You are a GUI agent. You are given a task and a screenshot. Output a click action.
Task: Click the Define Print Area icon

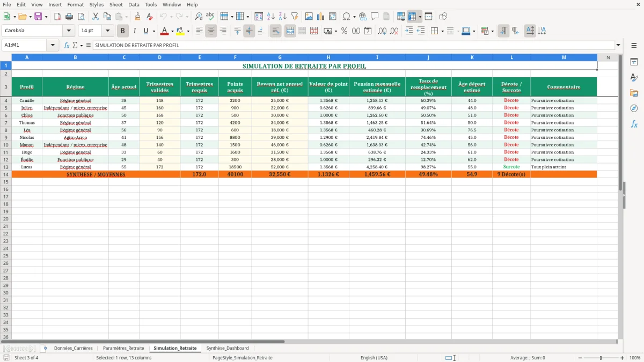[x=401, y=17]
